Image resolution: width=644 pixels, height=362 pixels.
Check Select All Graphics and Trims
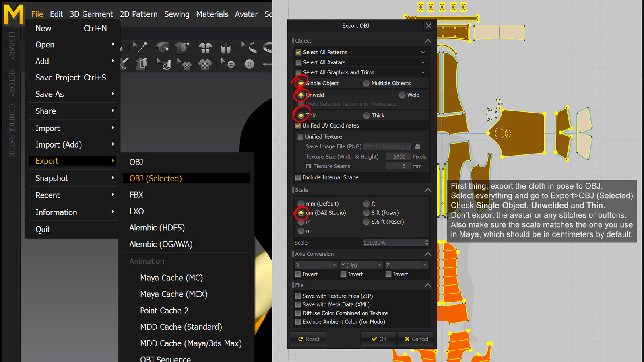point(299,72)
